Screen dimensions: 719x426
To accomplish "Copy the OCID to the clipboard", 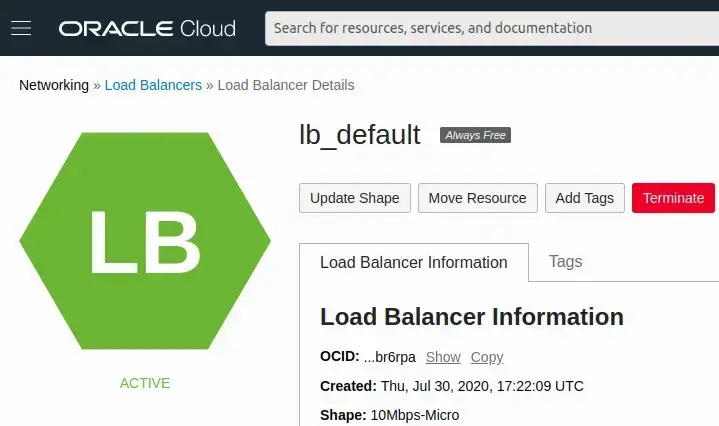I will coord(487,357).
